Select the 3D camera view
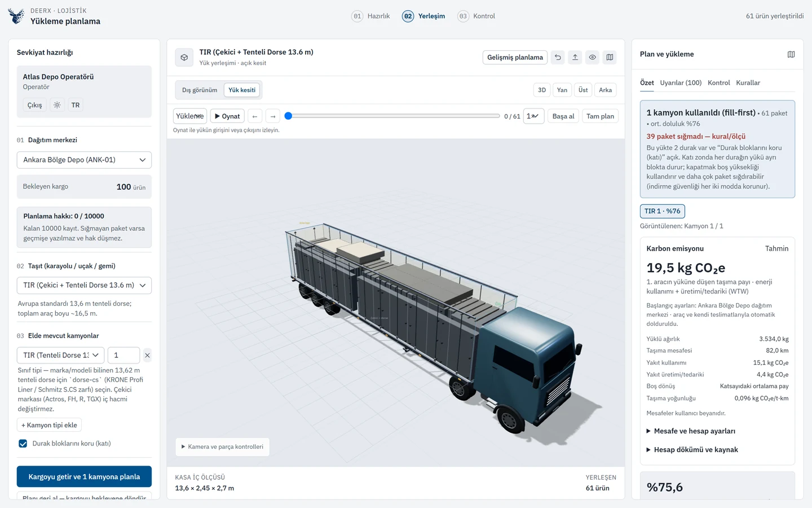This screenshot has height=508, width=812. pos(542,90)
